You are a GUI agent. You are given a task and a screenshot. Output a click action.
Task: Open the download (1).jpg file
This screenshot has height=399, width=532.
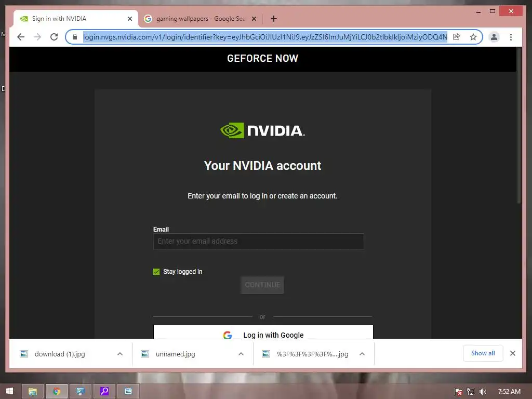pos(60,354)
